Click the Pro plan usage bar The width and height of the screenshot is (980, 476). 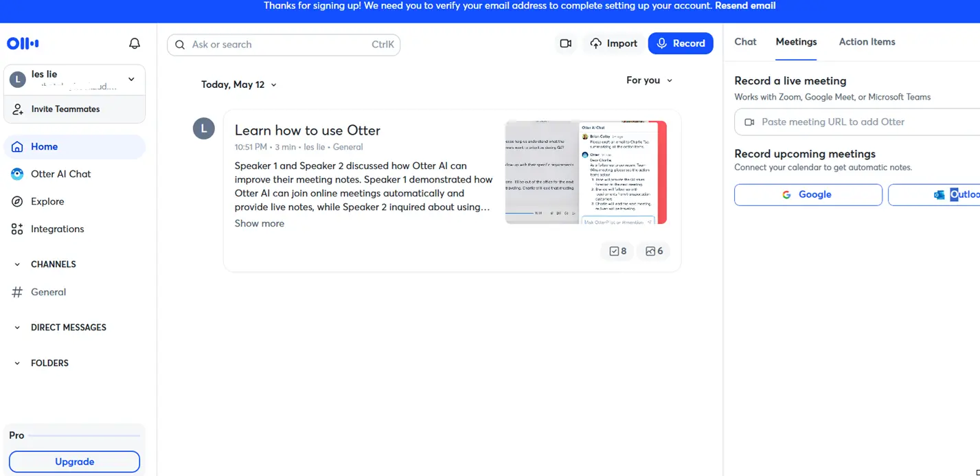[84, 435]
